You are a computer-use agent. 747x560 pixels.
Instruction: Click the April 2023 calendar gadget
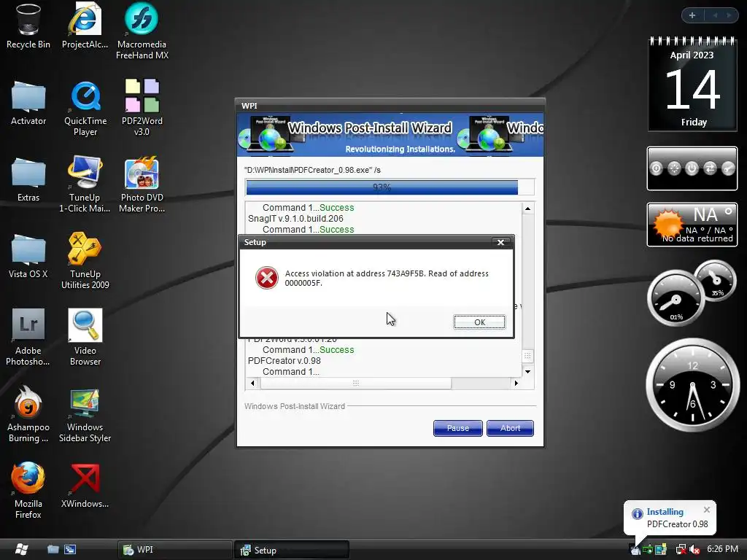tap(692, 85)
